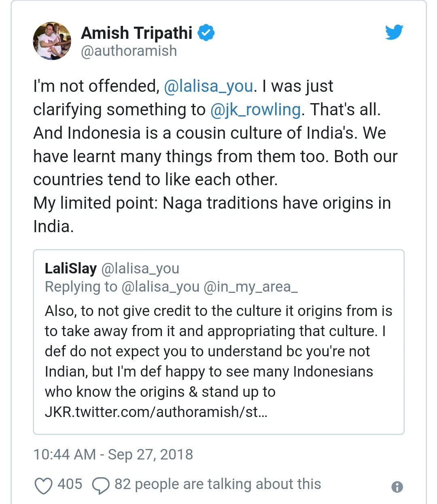The height and width of the screenshot is (504, 437).
Task: Open the @authoramish handle below the name
Action: pos(129,51)
